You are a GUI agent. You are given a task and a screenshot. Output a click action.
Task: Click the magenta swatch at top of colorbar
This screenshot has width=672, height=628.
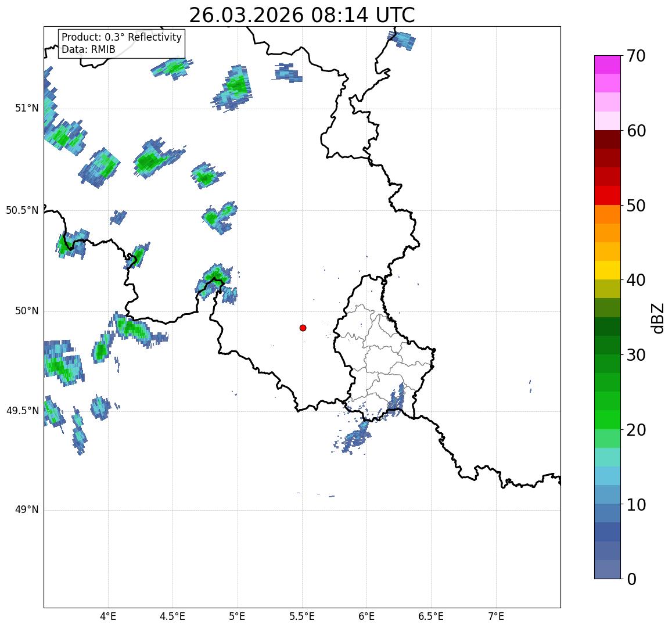608,64
